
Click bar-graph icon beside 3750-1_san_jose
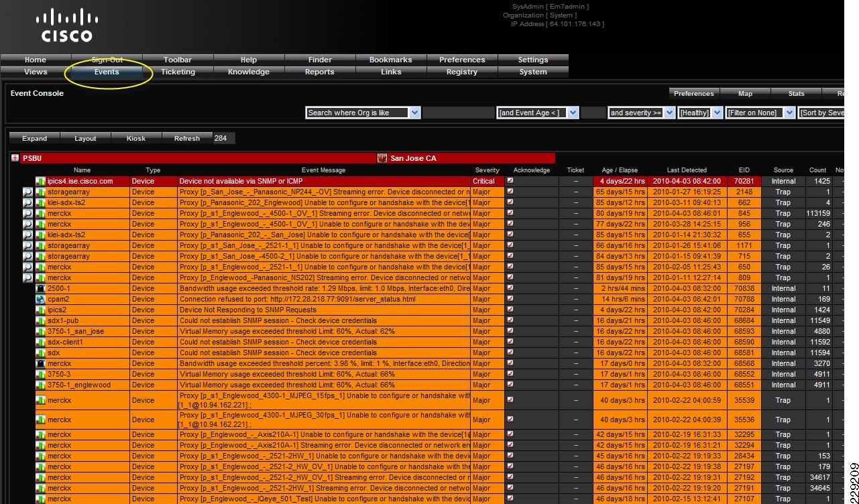click(41, 331)
